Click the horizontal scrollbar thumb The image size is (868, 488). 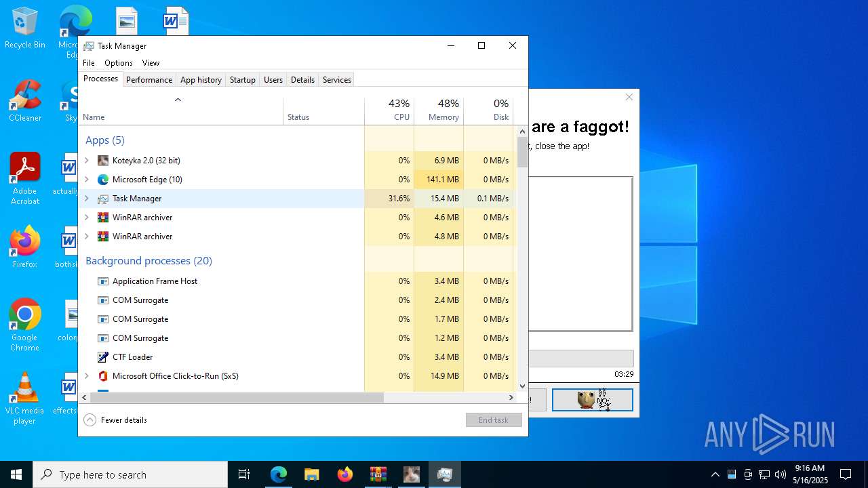coord(237,398)
